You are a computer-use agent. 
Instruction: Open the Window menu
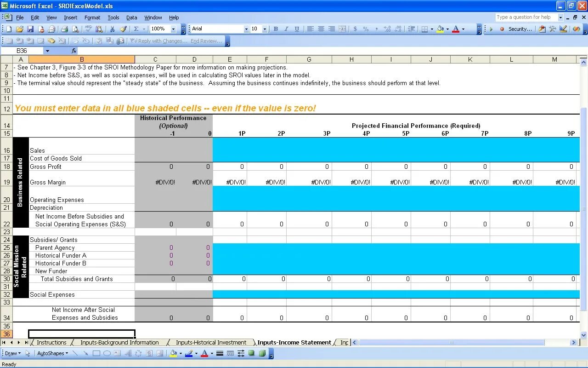(x=153, y=17)
